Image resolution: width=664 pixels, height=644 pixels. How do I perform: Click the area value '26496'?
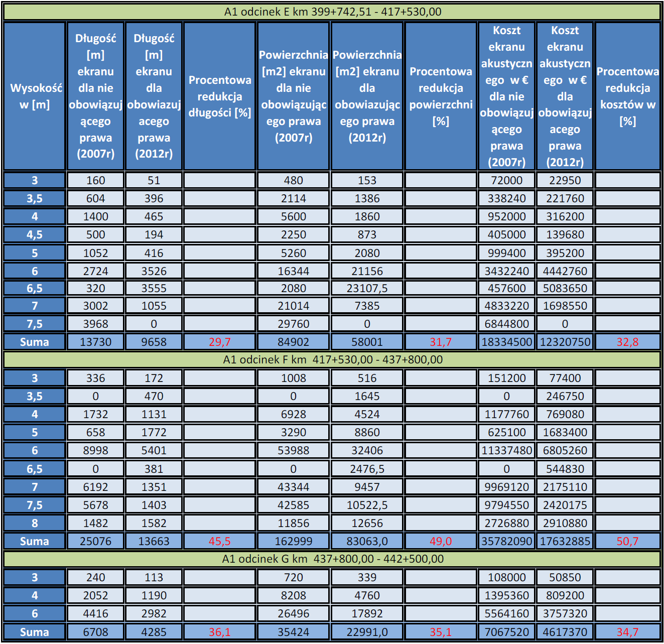294,613
